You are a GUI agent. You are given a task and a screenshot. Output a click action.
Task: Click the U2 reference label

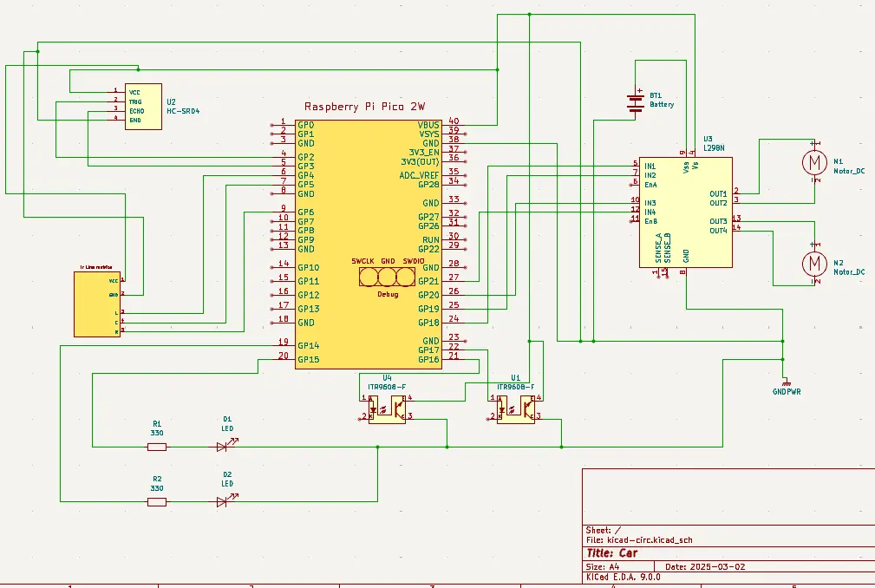[x=172, y=102]
